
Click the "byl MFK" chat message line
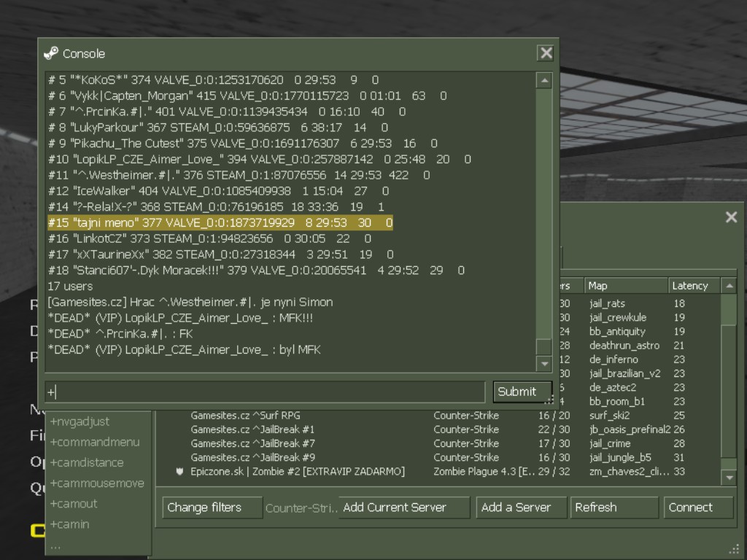coord(184,349)
